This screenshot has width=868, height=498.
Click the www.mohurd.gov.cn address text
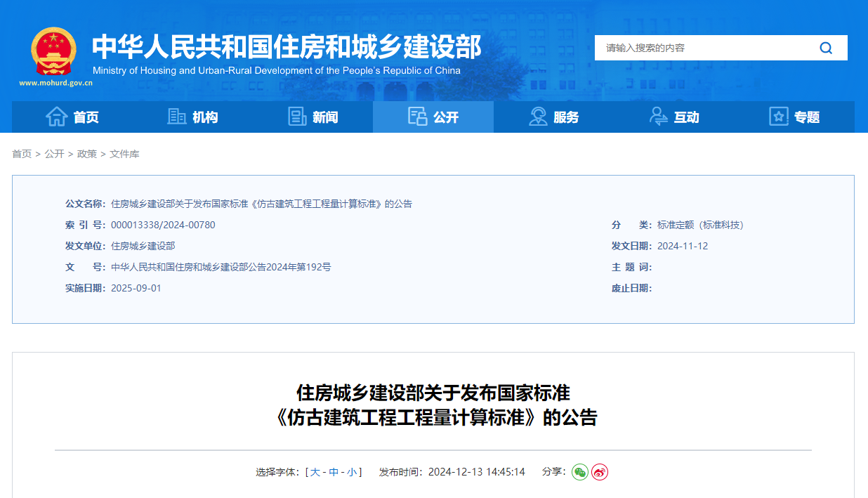(x=54, y=84)
